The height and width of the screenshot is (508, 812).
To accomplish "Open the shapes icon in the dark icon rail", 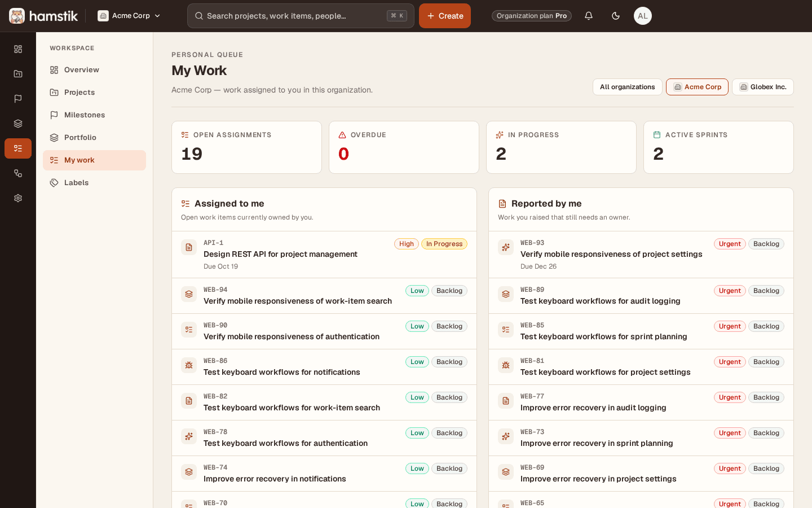I will click(18, 173).
